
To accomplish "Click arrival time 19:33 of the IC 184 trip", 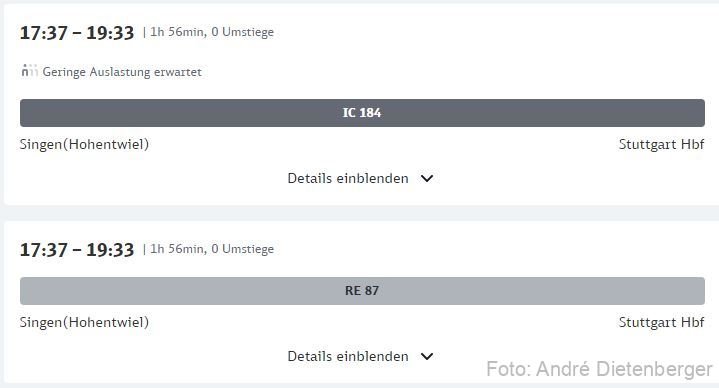I will (x=110, y=33).
